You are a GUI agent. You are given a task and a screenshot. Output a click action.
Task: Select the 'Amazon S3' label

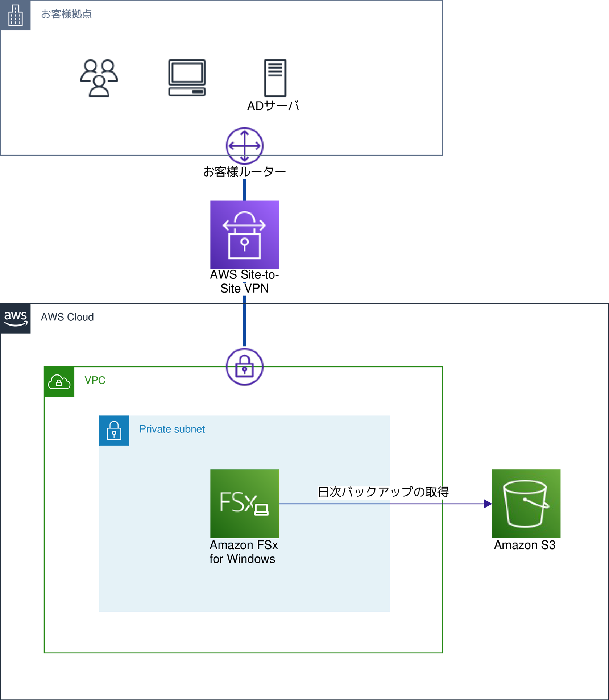pos(525,545)
